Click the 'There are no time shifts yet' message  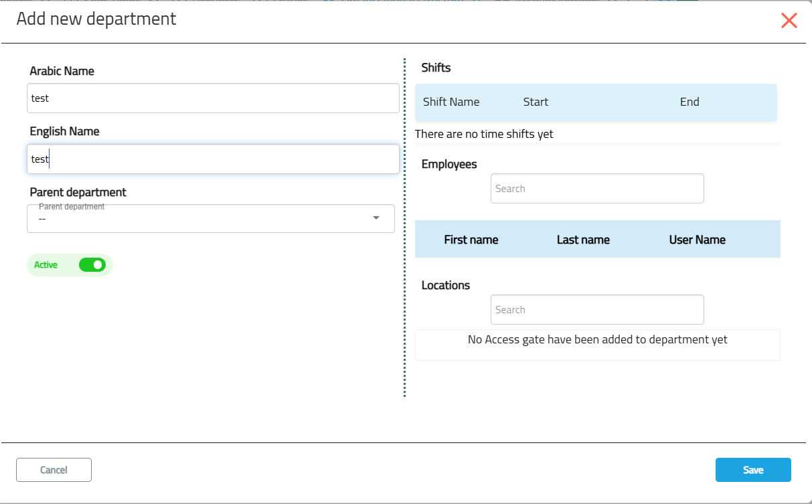coord(484,134)
